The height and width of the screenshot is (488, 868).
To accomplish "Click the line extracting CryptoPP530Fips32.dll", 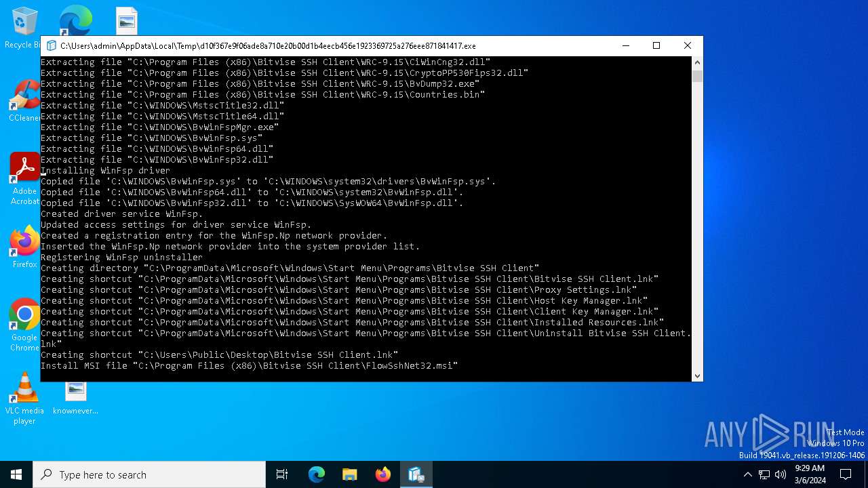I will [x=284, y=73].
